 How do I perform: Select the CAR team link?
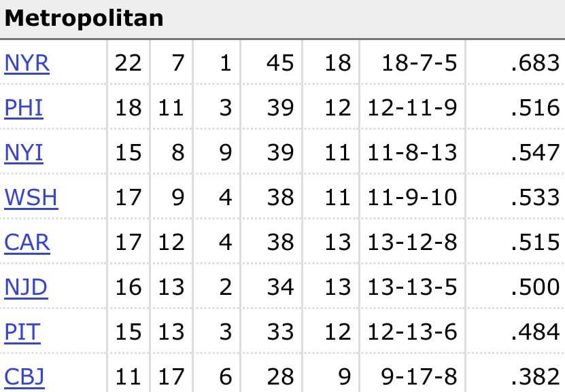tap(27, 243)
